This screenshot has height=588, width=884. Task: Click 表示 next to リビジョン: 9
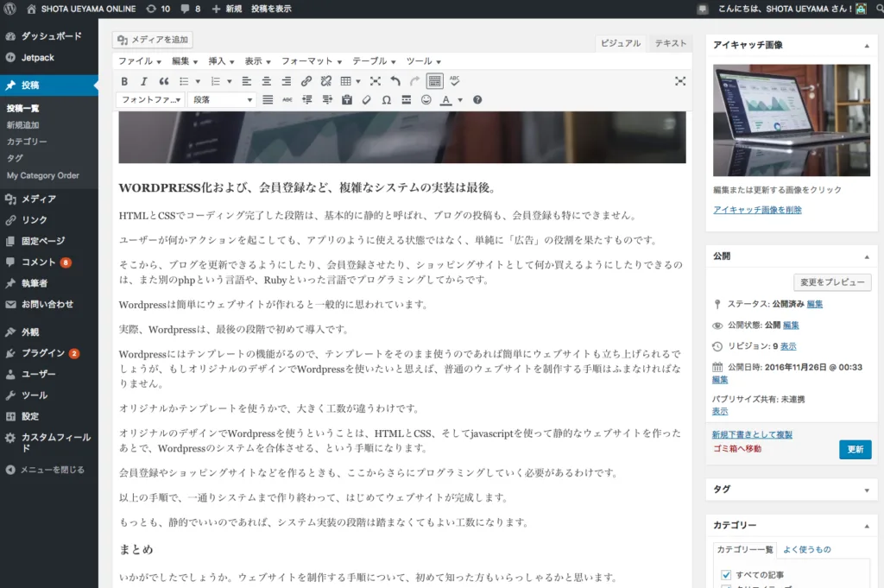[788, 346]
